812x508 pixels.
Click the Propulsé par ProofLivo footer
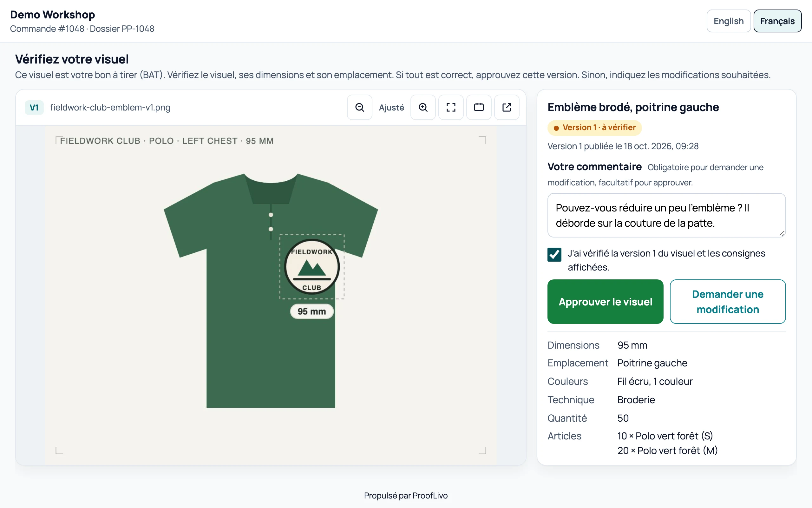(x=406, y=495)
